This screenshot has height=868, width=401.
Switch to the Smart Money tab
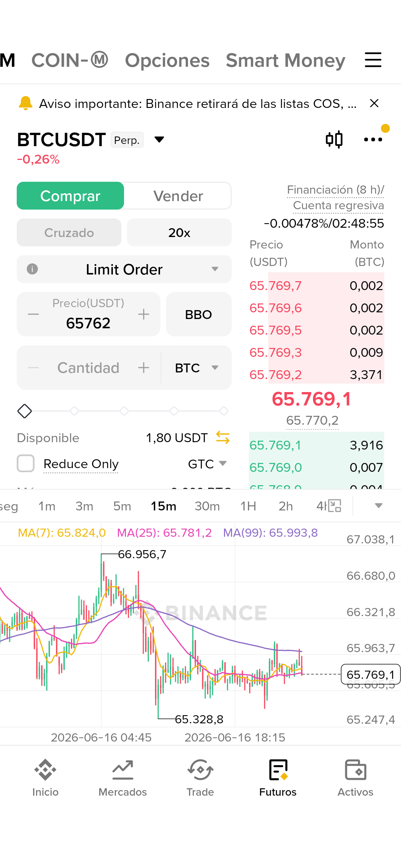pos(286,60)
